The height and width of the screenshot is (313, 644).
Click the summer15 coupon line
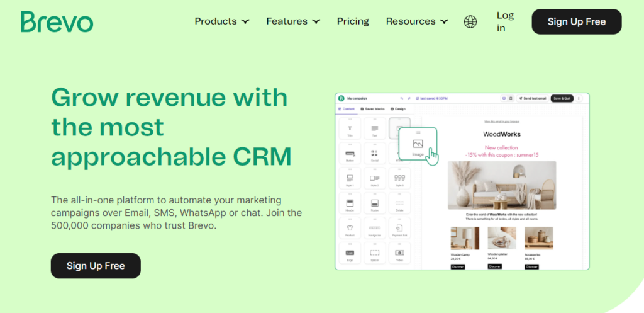[x=501, y=155]
